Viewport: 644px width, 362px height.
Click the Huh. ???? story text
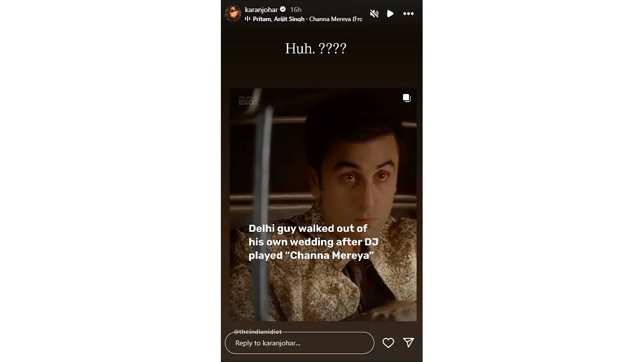[x=316, y=49]
